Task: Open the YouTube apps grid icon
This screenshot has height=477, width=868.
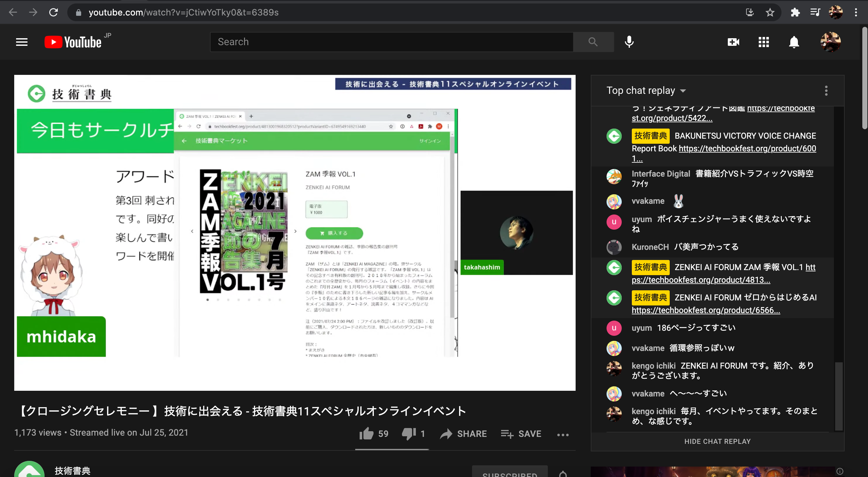Action: pyautogui.click(x=764, y=42)
